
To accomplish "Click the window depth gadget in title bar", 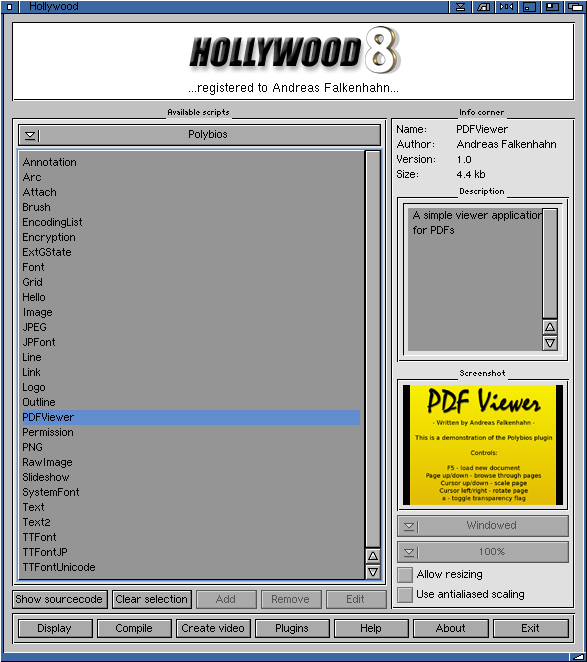I will [x=574, y=6].
